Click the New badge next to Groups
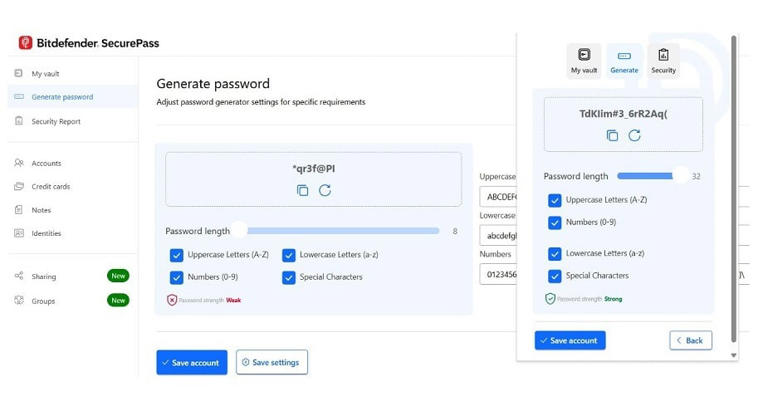The image size is (768, 416). [x=118, y=300]
